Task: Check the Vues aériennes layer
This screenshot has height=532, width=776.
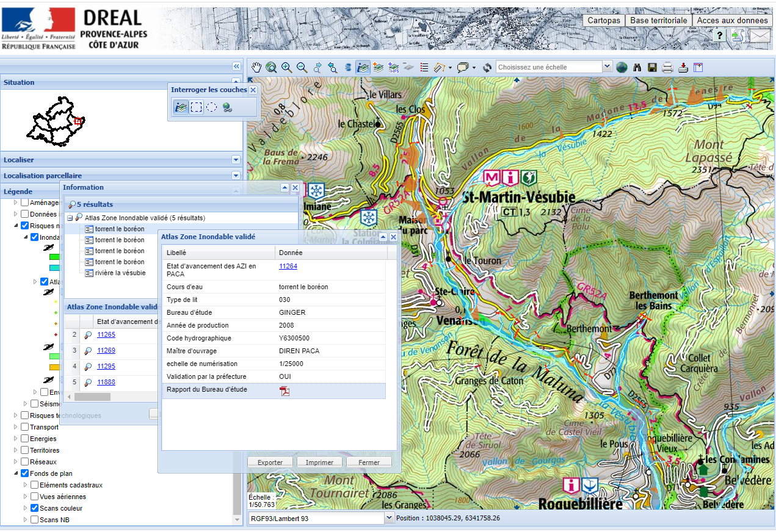Action: click(35, 497)
